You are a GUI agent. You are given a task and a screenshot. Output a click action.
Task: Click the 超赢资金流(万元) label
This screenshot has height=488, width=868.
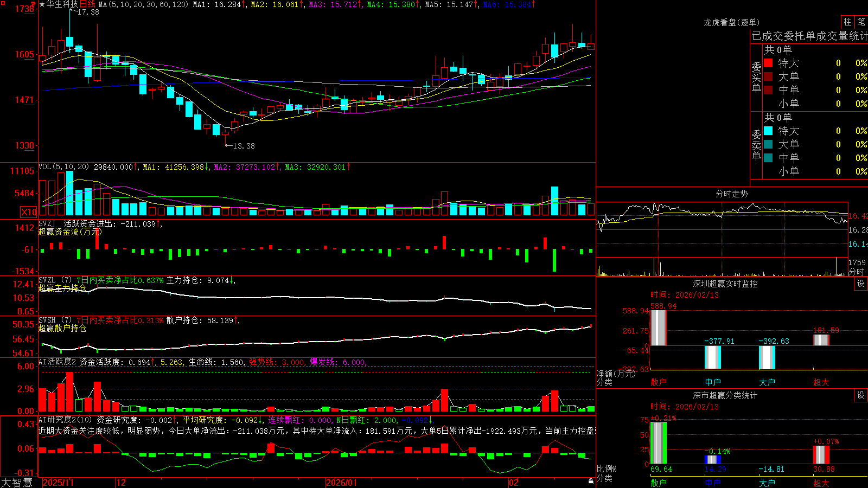pyautogui.click(x=69, y=232)
